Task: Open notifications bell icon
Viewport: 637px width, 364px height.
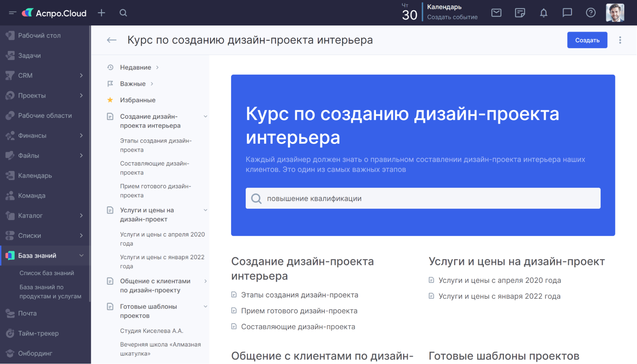Action: [x=544, y=13]
